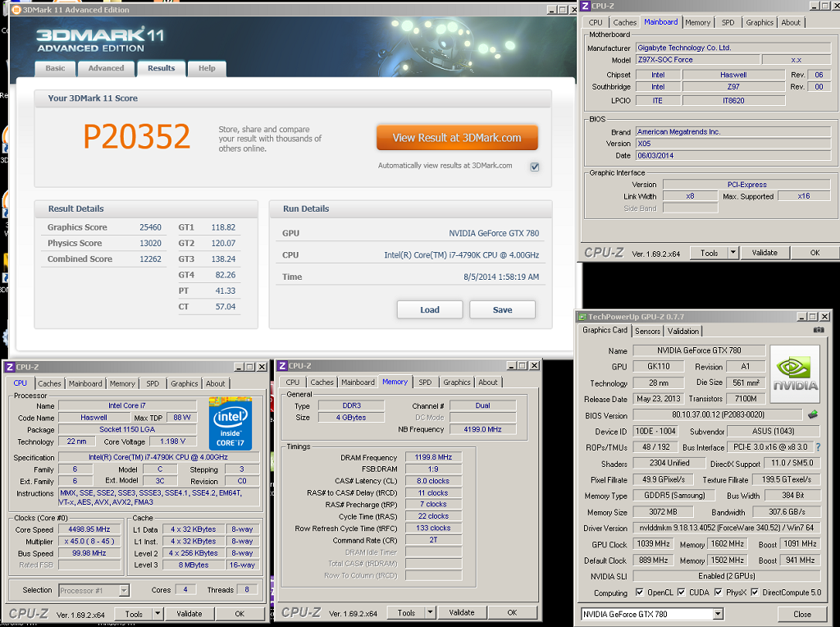Image resolution: width=840 pixels, height=627 pixels.
Task: Click the CPU-Z CPU-tab window title icon
Action: click(x=9, y=367)
